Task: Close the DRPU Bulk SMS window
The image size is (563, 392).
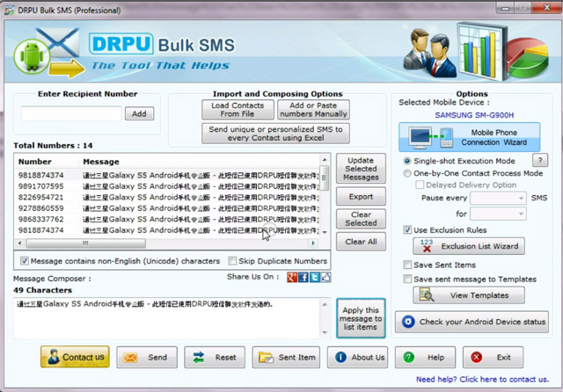Action: (x=546, y=8)
